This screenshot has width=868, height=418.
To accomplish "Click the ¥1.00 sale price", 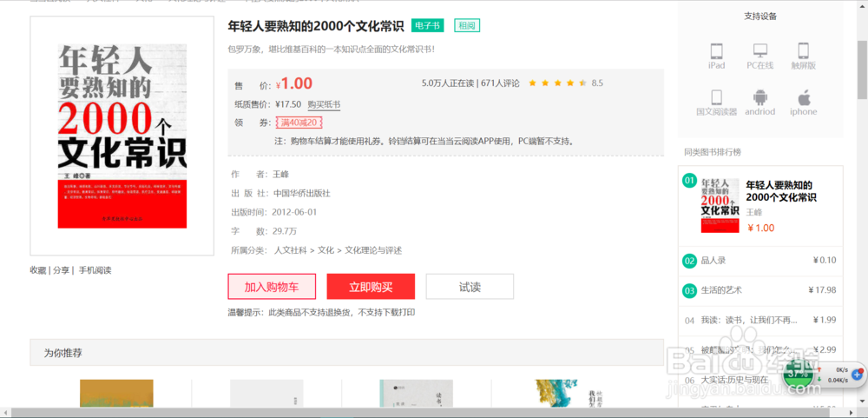I will point(293,83).
